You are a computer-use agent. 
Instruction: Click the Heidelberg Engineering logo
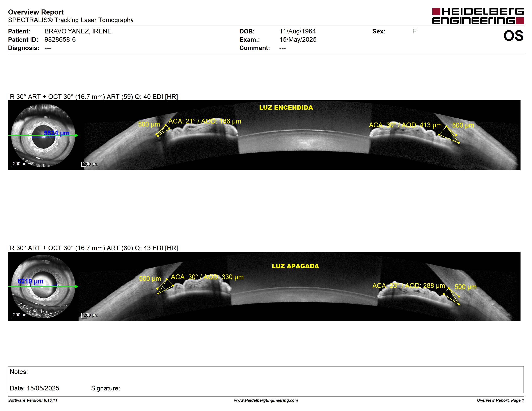tap(478, 16)
